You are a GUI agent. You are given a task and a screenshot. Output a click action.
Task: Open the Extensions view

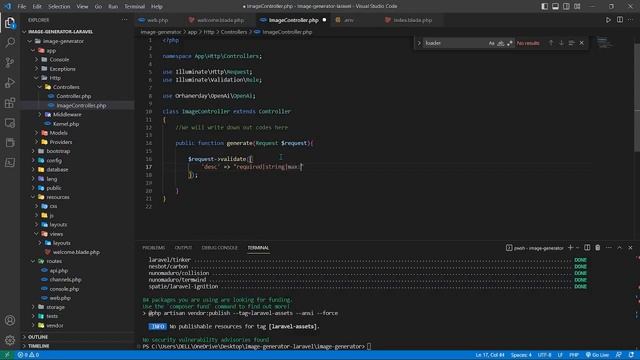[x=10, y=102]
